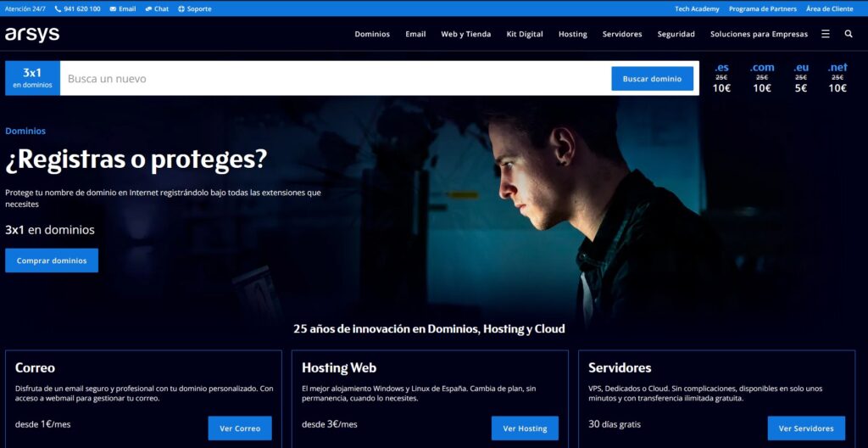Screen dimensions: 868x448
Task: Open the hamburger menu icon
Action: (x=826, y=34)
